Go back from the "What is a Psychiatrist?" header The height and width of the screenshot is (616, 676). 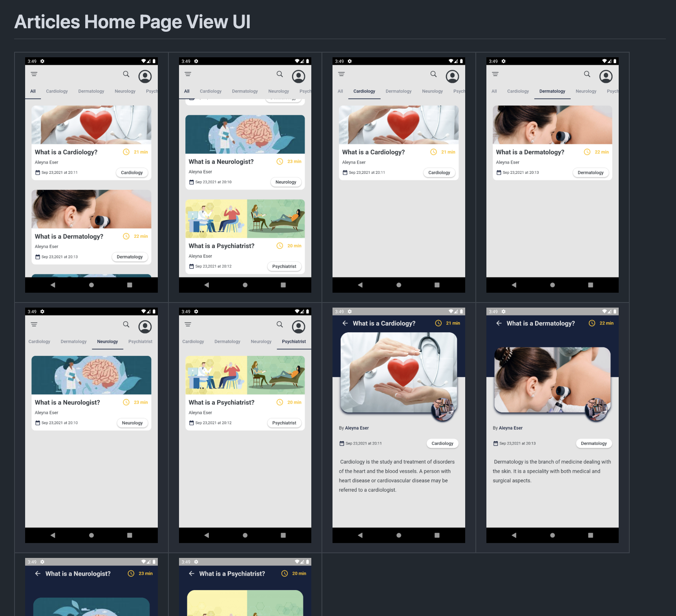[x=192, y=574]
